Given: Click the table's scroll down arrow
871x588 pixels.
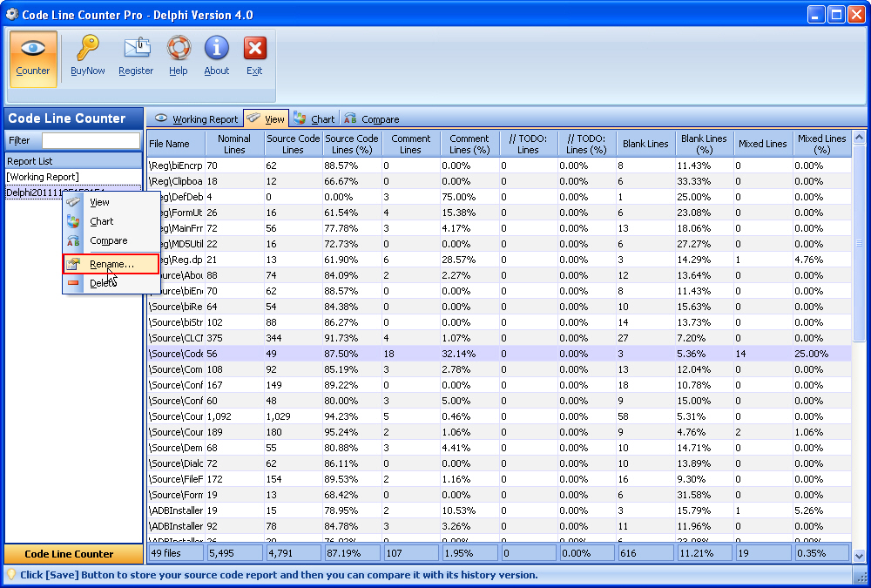Looking at the screenshot, I should coord(859,555).
